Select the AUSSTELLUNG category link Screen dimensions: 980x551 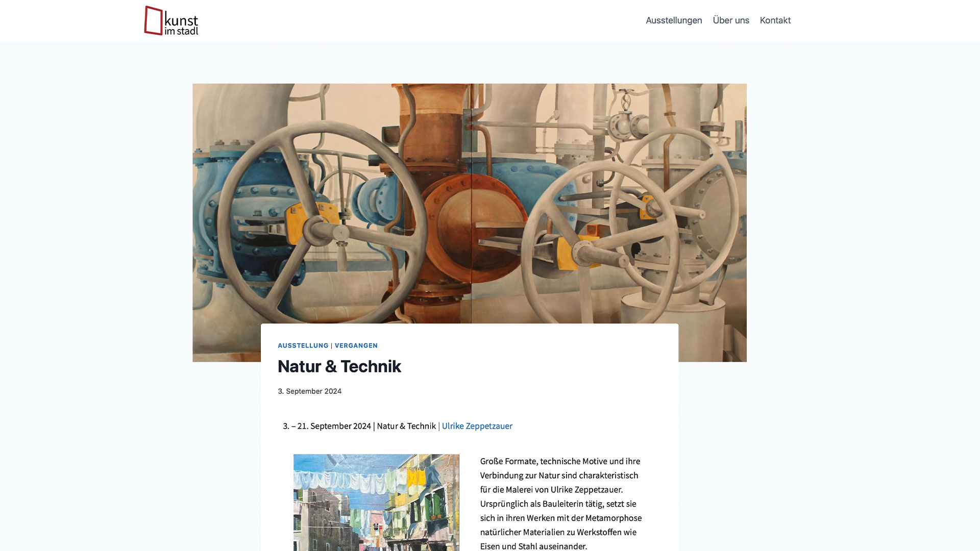tap(303, 345)
